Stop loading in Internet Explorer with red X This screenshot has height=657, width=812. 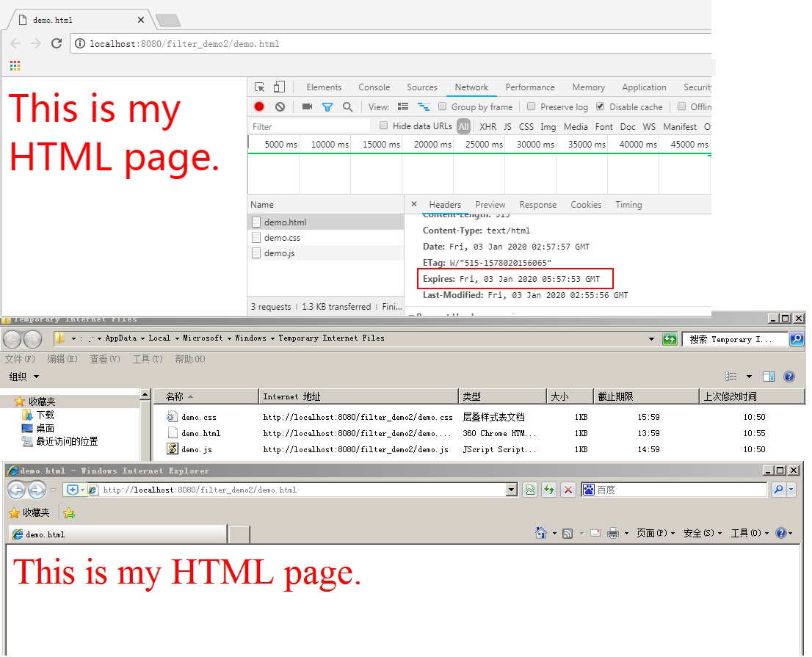click(568, 489)
